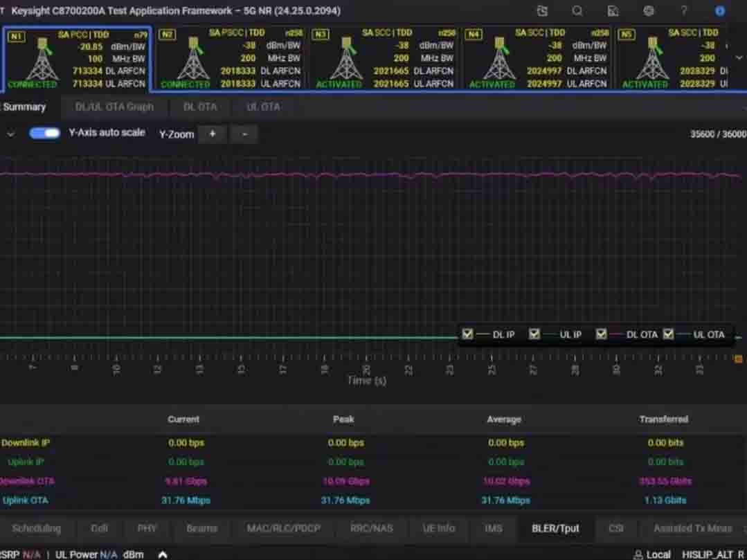Click the Transferred column header
Viewport: 747px width, 560px height.
[x=664, y=419]
